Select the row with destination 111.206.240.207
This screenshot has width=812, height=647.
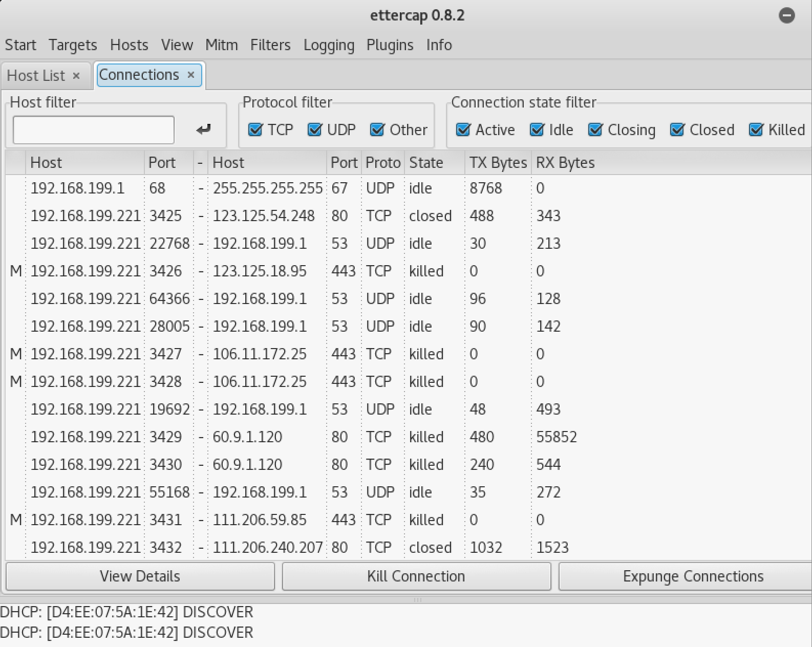[x=408, y=548]
